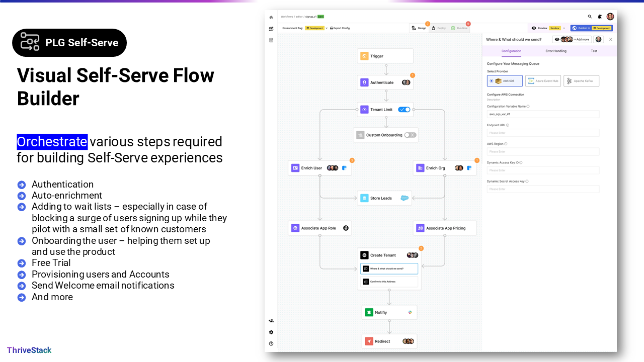The image size is (644, 362).
Task: Click Export Config
Action: pos(340,28)
